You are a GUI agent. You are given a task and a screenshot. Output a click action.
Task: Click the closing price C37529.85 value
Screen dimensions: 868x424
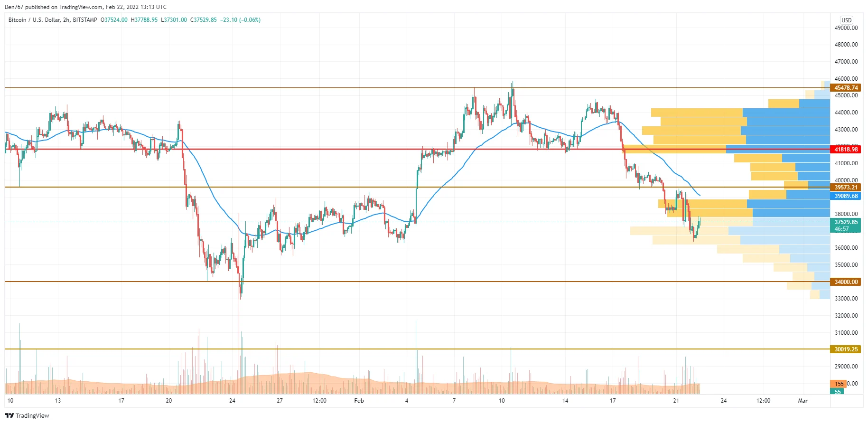204,20
